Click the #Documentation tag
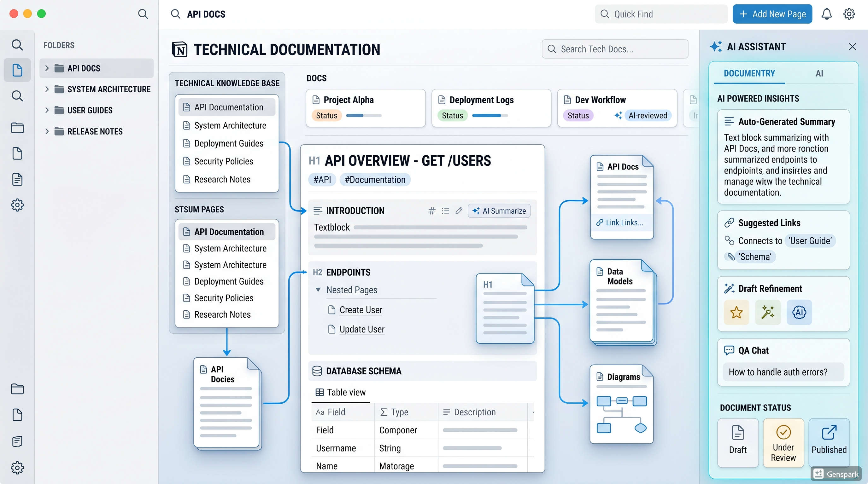This screenshot has height=484, width=868. [375, 180]
